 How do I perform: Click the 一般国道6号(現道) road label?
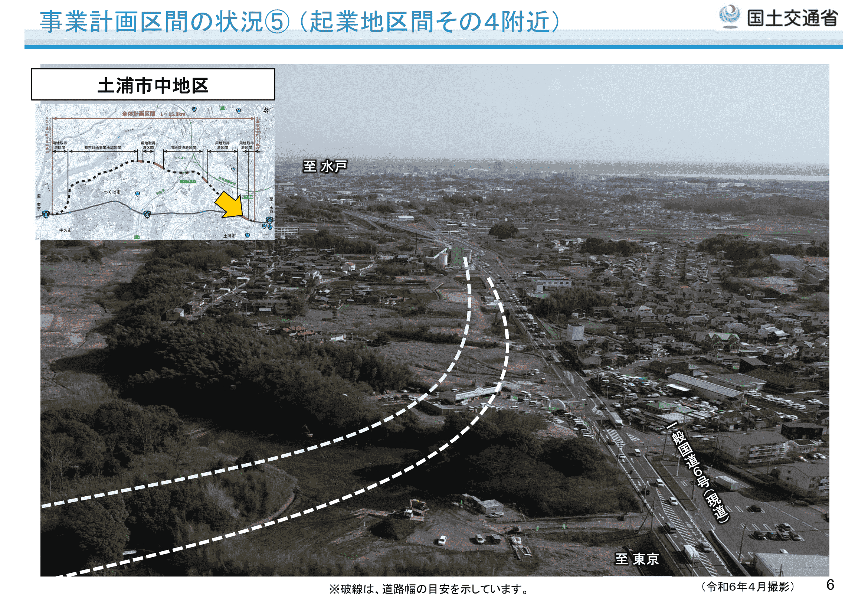pos(699,473)
